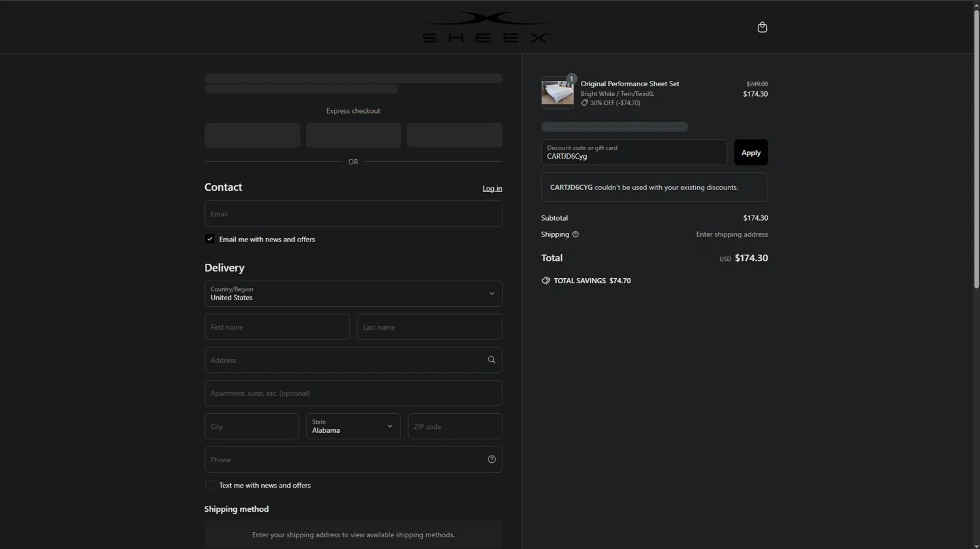
Task: Click the Delivery heading
Action: tap(224, 268)
